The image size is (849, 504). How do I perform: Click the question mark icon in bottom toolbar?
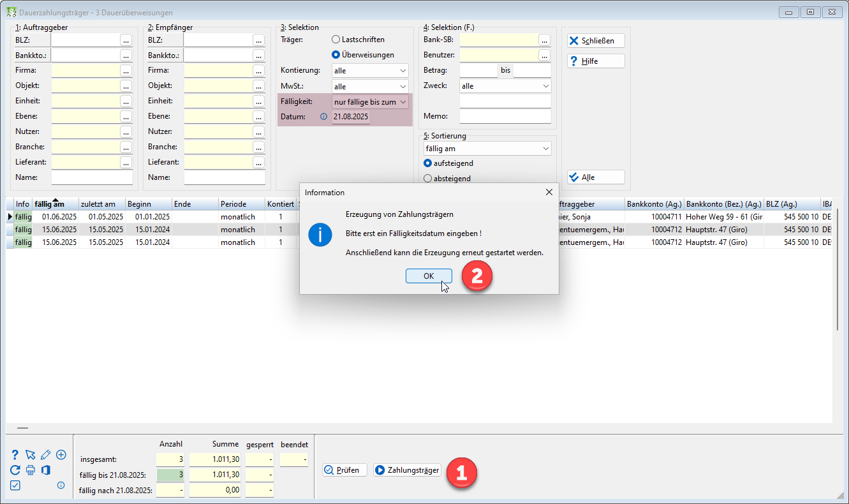coord(15,455)
